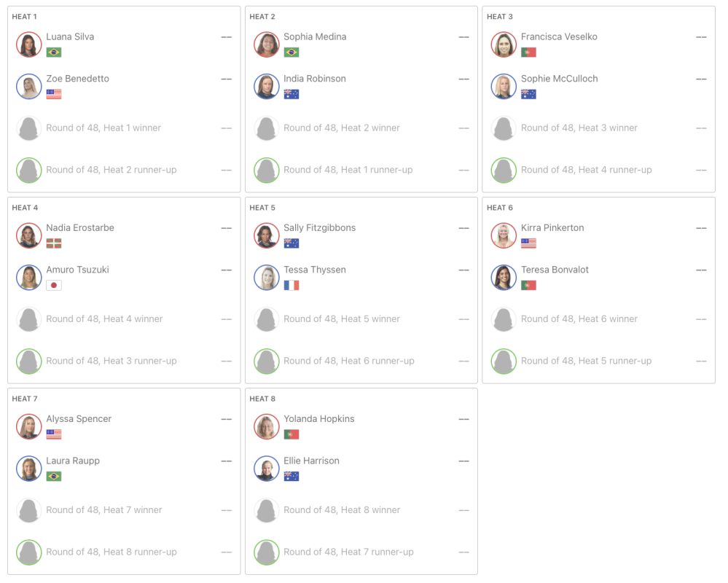Click the USA flag under Kirra Pinkerton
This screenshot has width=728, height=583.
pyautogui.click(x=528, y=243)
